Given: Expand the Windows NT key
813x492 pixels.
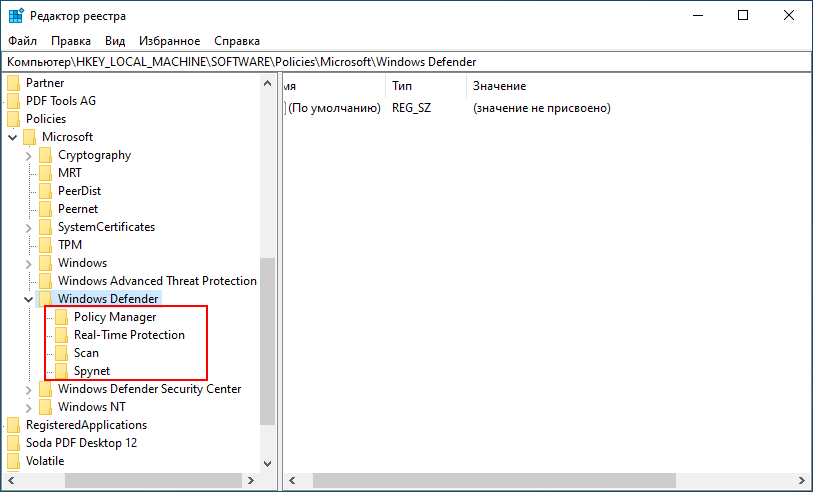Looking at the screenshot, I should click(29, 408).
